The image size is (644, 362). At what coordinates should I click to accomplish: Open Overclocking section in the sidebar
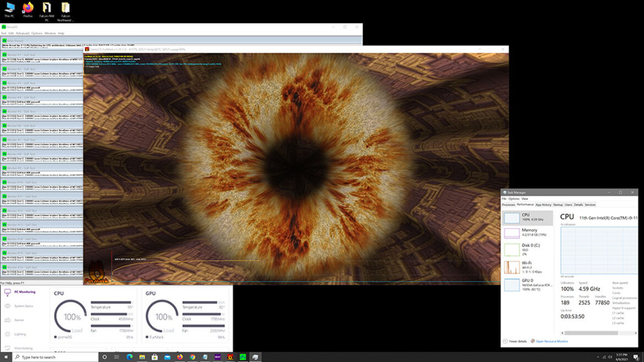click(19, 348)
